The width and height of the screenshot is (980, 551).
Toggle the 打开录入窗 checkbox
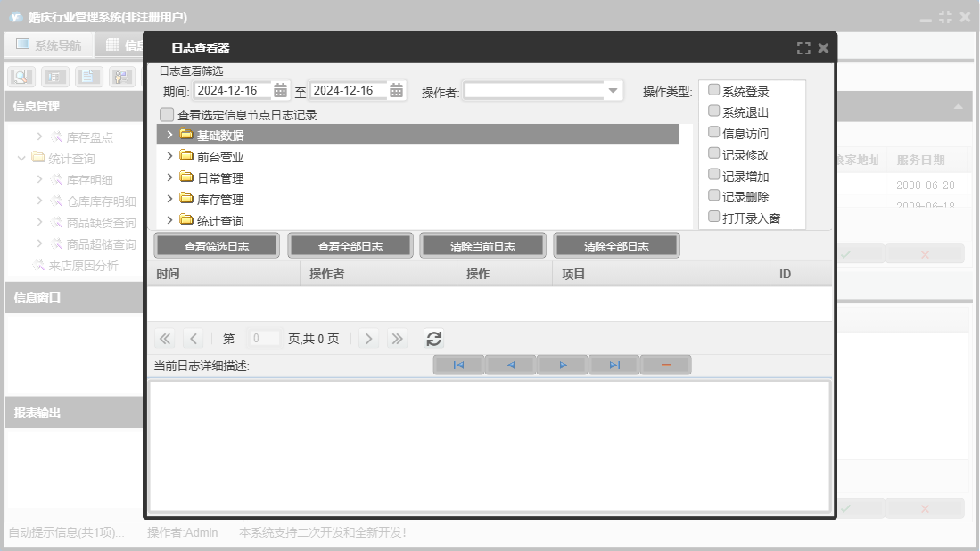713,218
